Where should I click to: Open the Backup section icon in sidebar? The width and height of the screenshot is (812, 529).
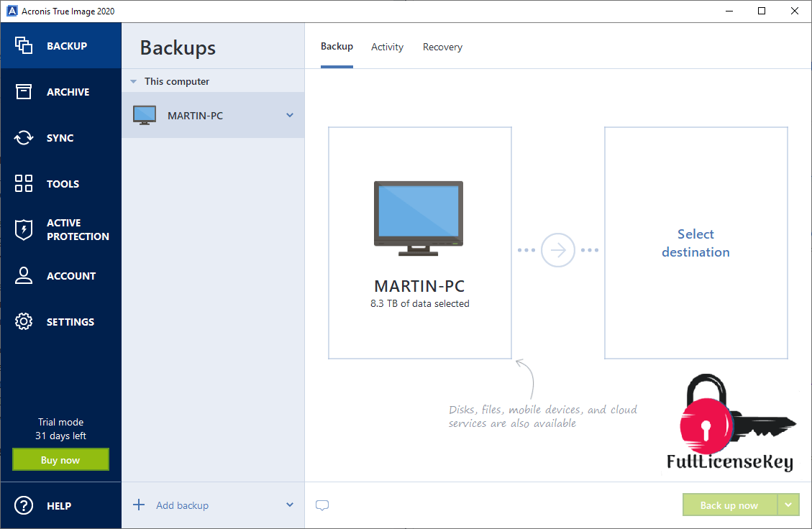click(23, 45)
